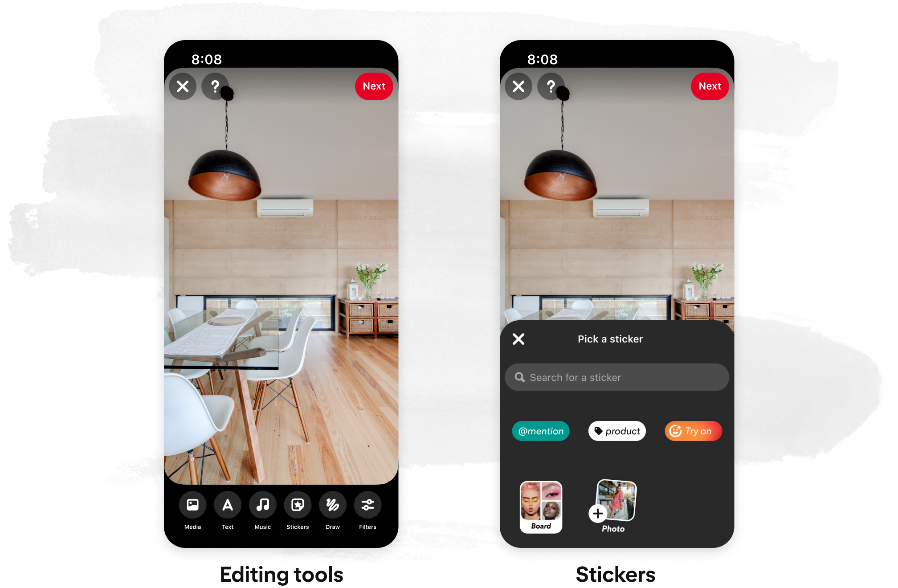Click the Photo label under sticker
898x588 pixels.
[612, 526]
